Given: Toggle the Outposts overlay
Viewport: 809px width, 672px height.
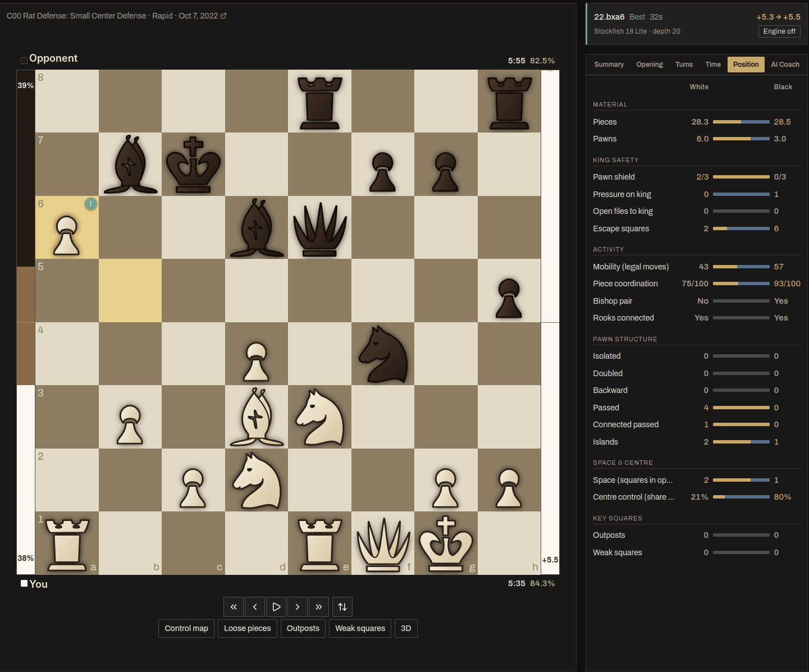Looking at the screenshot, I should 303,628.
